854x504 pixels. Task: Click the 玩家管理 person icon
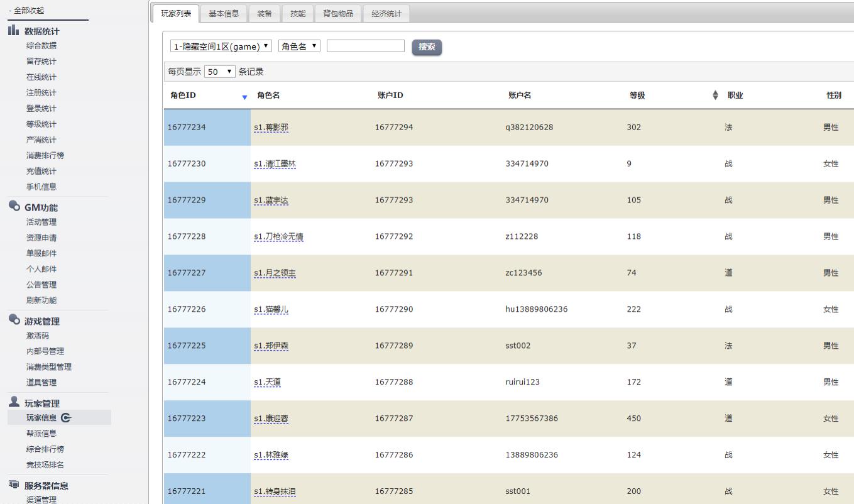[x=14, y=402]
